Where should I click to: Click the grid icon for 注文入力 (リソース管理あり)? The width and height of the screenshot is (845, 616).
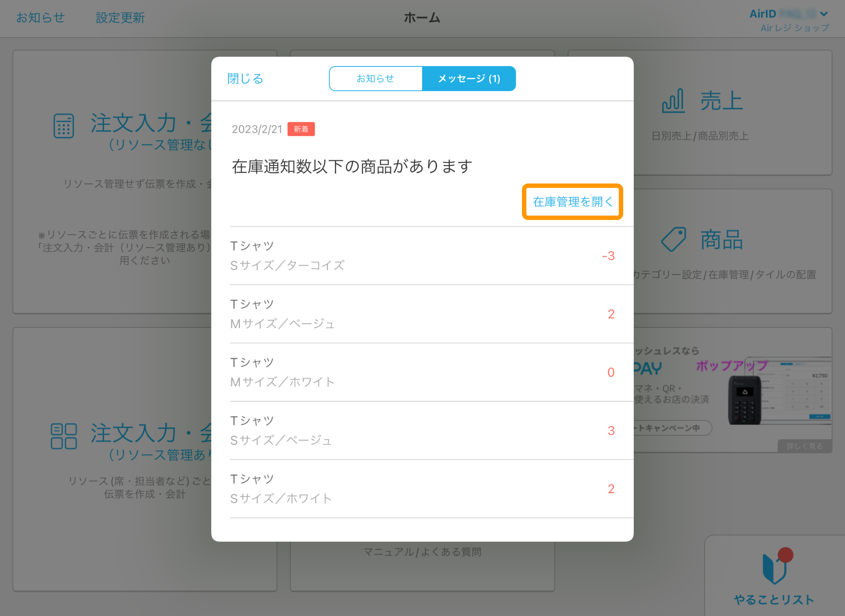[64, 436]
